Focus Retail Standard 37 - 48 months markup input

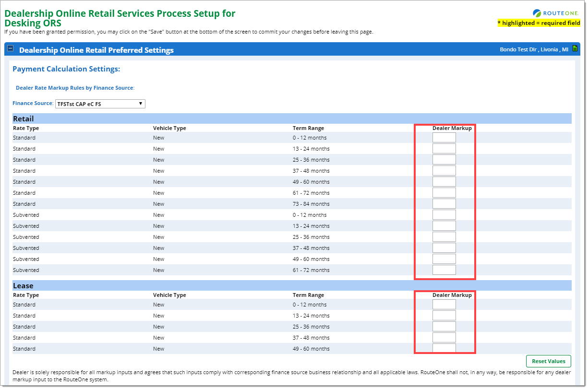[444, 171]
